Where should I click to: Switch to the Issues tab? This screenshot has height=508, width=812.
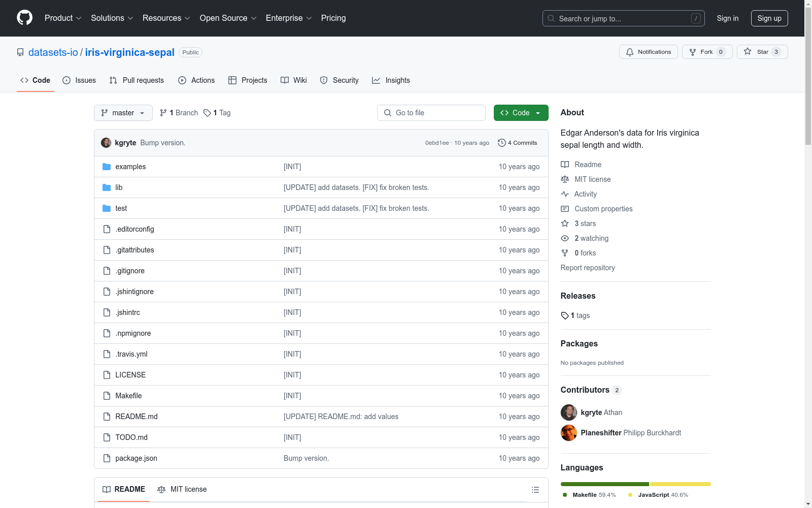click(x=79, y=80)
